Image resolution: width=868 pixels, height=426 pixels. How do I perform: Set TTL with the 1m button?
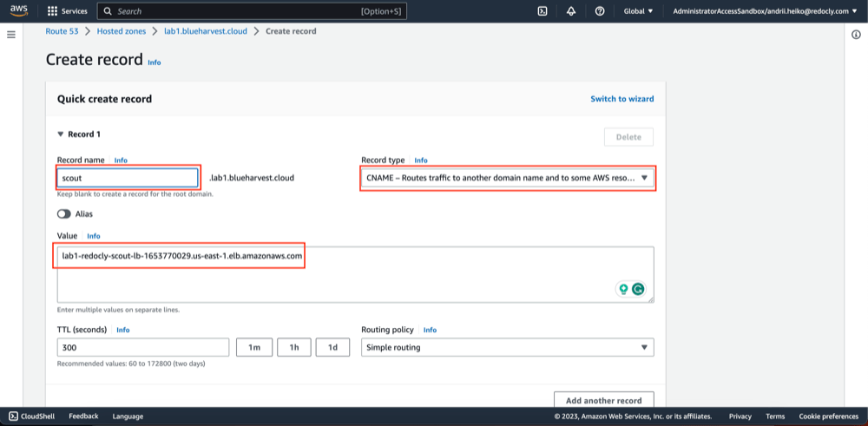(x=254, y=347)
